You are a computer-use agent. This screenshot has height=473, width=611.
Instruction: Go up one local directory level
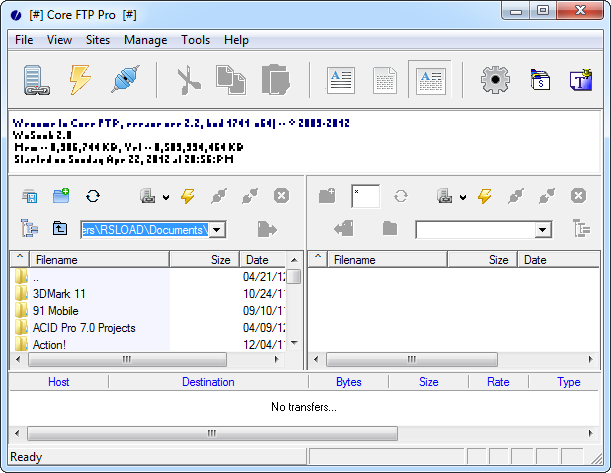(60, 228)
